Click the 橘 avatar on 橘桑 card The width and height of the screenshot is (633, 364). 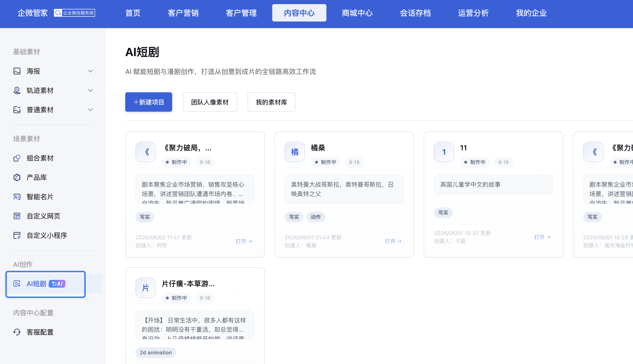click(x=294, y=152)
